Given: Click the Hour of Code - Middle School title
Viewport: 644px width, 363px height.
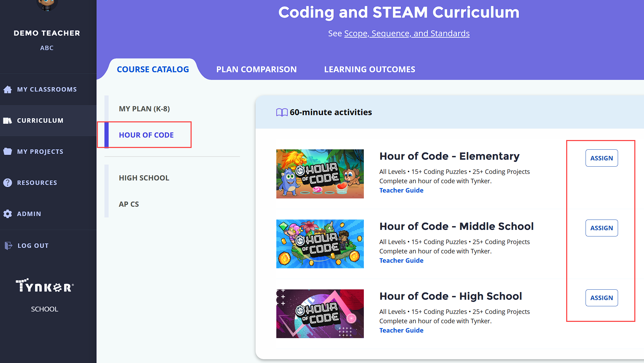Looking at the screenshot, I should [457, 226].
